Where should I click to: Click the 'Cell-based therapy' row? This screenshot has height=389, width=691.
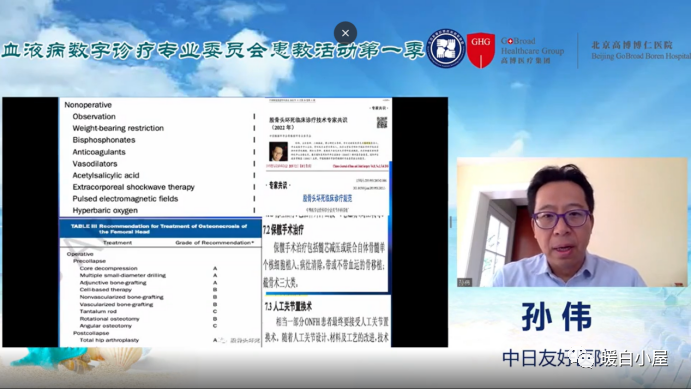point(149,290)
